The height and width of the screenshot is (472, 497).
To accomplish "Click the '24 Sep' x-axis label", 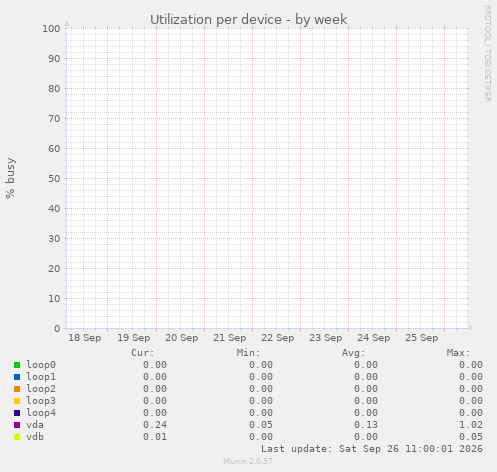I will [374, 338].
